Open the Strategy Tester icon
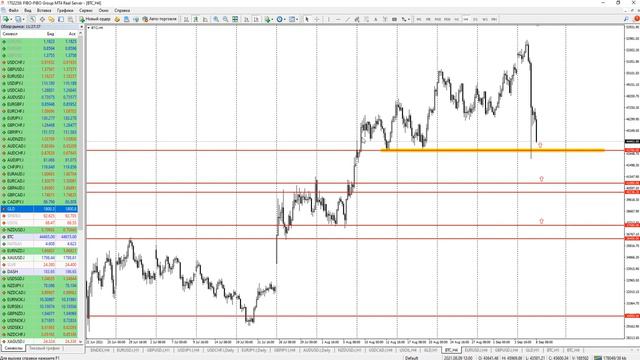 click(71, 19)
